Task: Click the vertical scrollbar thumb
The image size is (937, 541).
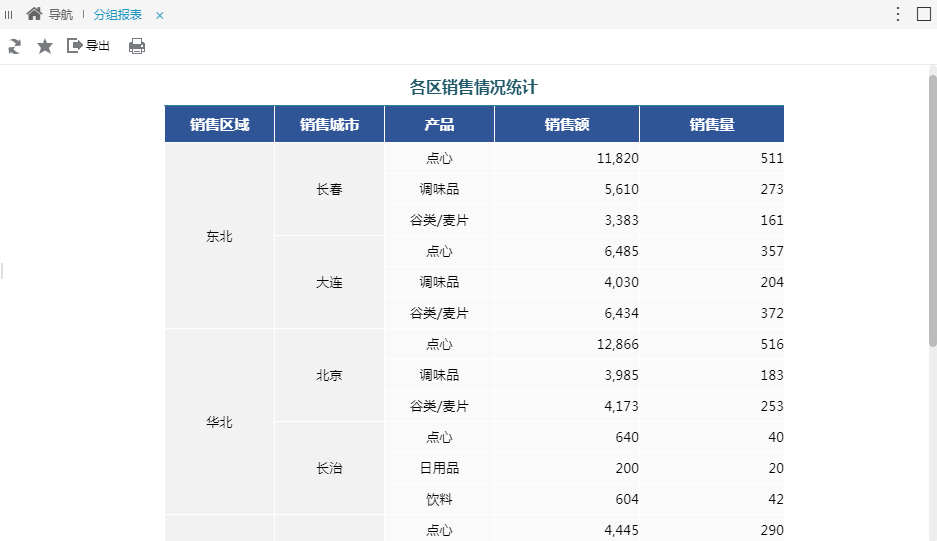Action: tap(932, 210)
